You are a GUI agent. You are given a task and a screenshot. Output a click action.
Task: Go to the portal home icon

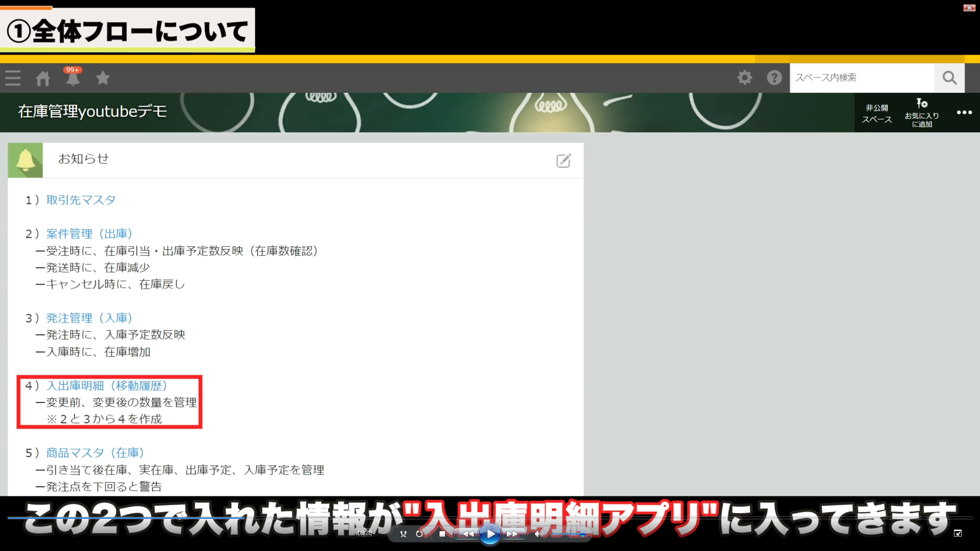coord(43,78)
